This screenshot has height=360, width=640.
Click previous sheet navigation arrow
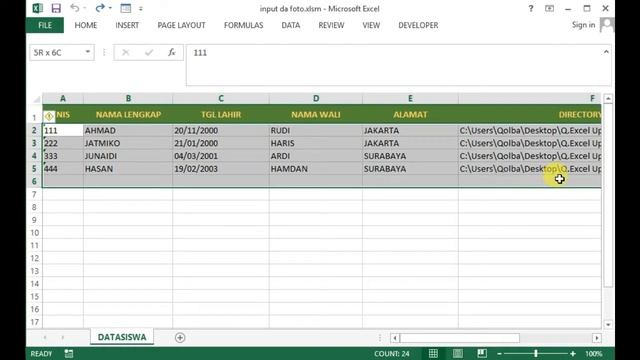pyautogui.click(x=45, y=338)
